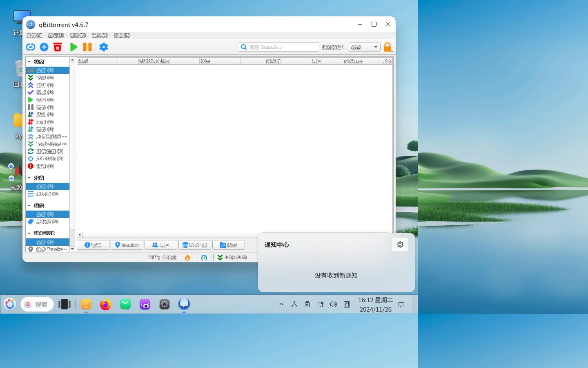588x368 pixels.
Task: Click the blue plus add torrent file icon
Action: point(44,47)
